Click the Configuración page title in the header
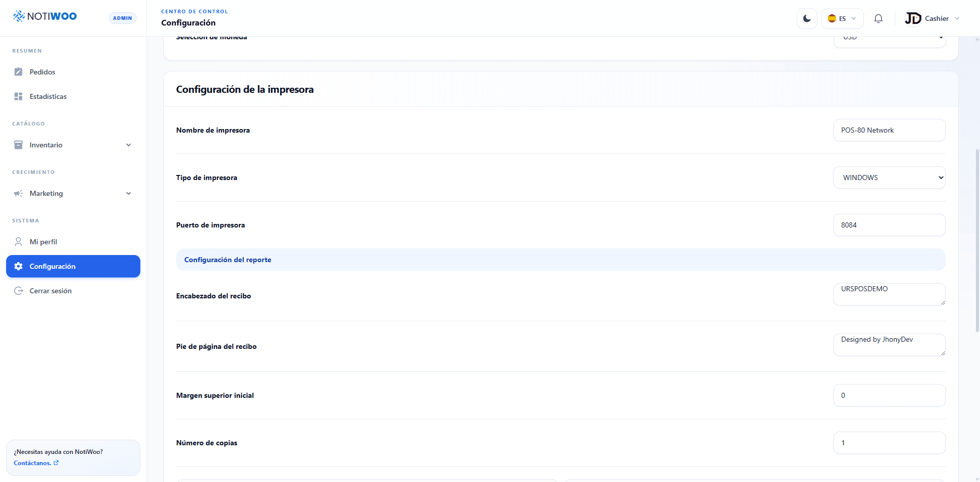Screen dimensions: 980x482 click(x=188, y=23)
